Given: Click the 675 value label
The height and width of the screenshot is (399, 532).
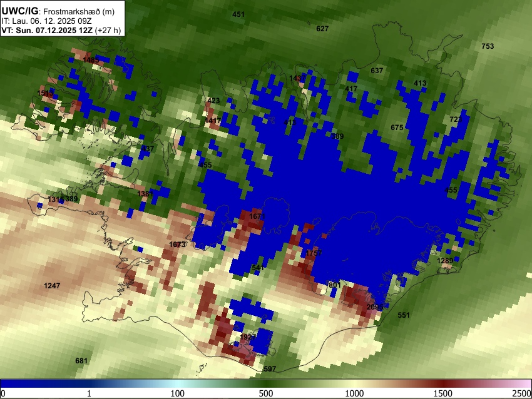Looking at the screenshot, I should coord(397,128).
